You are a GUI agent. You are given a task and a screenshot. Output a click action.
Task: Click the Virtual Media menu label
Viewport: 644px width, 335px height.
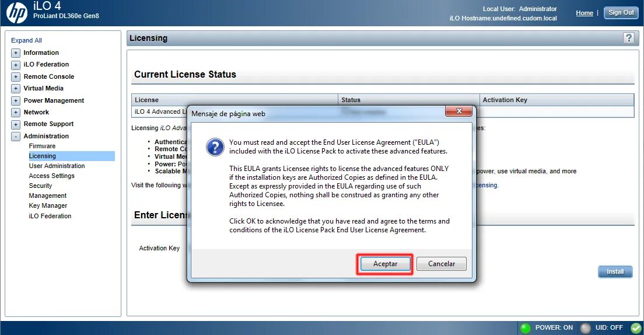click(x=44, y=88)
